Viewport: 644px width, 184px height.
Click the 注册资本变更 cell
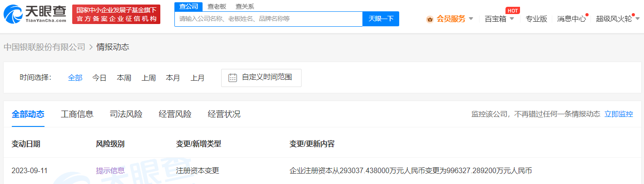198,171
